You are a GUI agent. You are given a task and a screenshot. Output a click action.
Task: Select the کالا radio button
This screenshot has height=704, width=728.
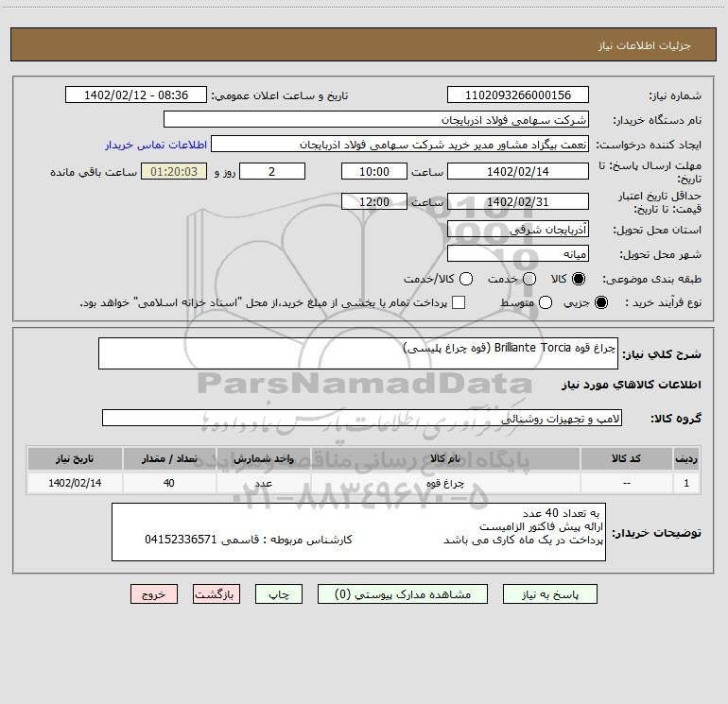(579, 279)
